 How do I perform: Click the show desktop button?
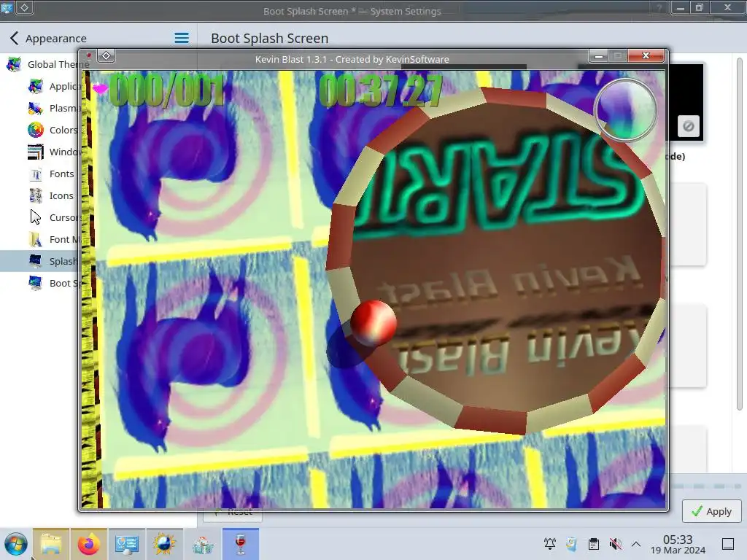(728, 544)
